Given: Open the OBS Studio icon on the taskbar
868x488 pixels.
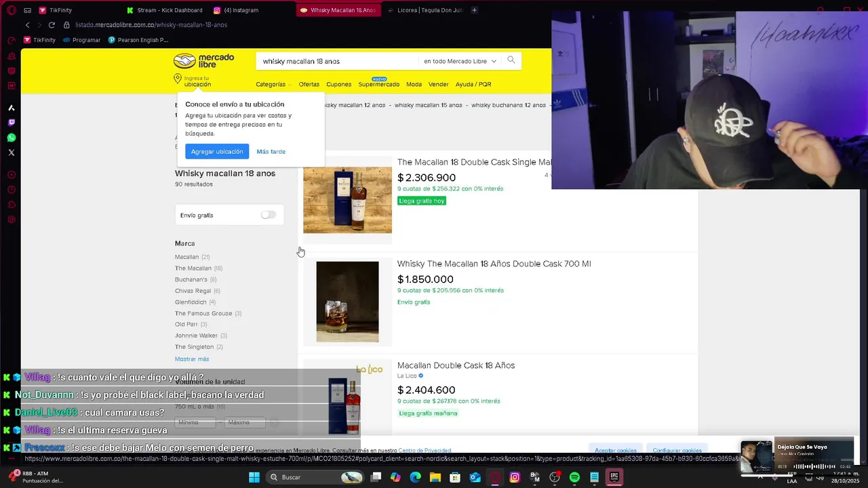Looking at the screenshot, I should (555, 477).
